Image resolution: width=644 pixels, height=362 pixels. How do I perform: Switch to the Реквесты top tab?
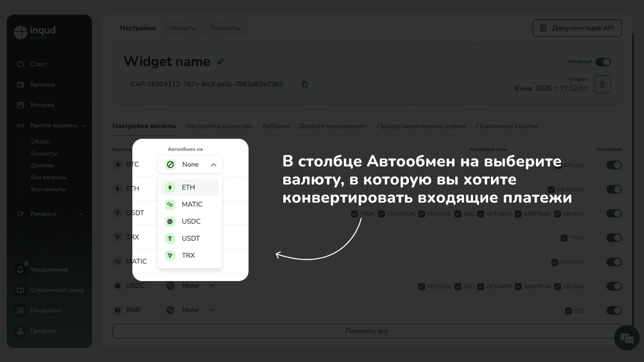(x=225, y=28)
